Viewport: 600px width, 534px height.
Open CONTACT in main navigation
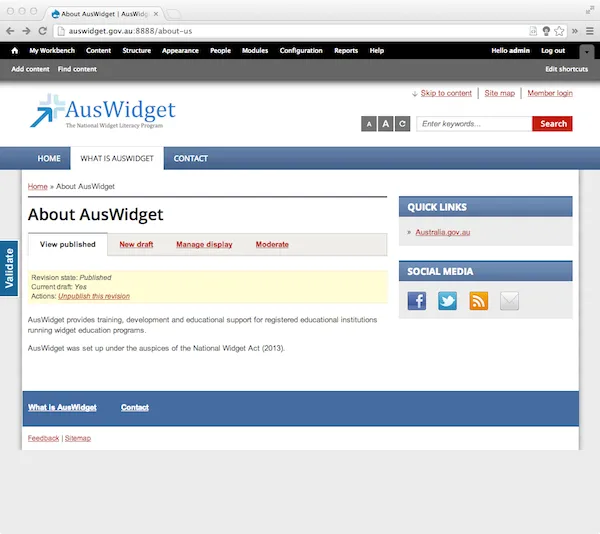pos(191,158)
